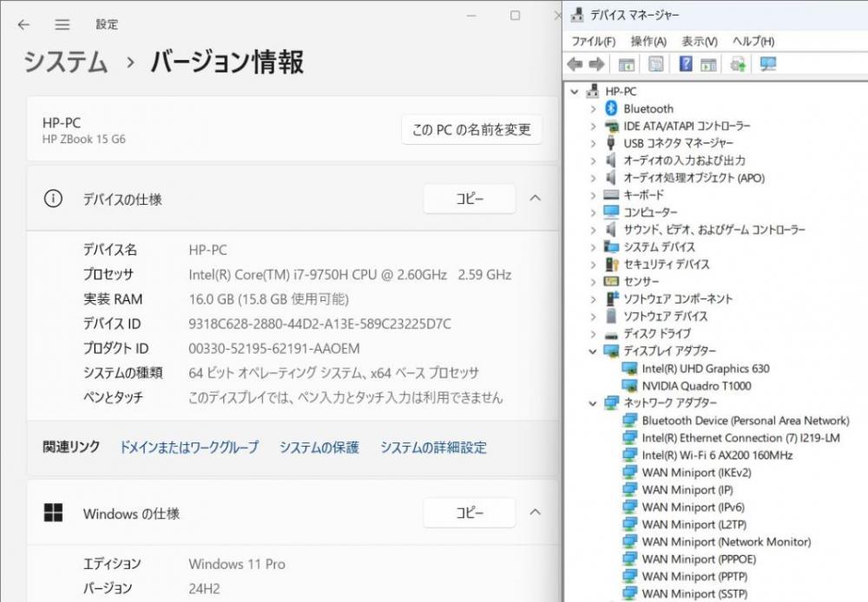Select WAN Miniport (Network Monitor) adapter
Viewport: 868px width, 602px height.
[727, 541]
